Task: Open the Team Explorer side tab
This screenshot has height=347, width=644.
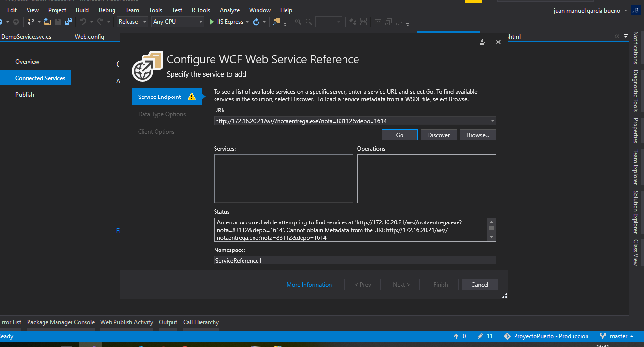Action: coord(636,167)
